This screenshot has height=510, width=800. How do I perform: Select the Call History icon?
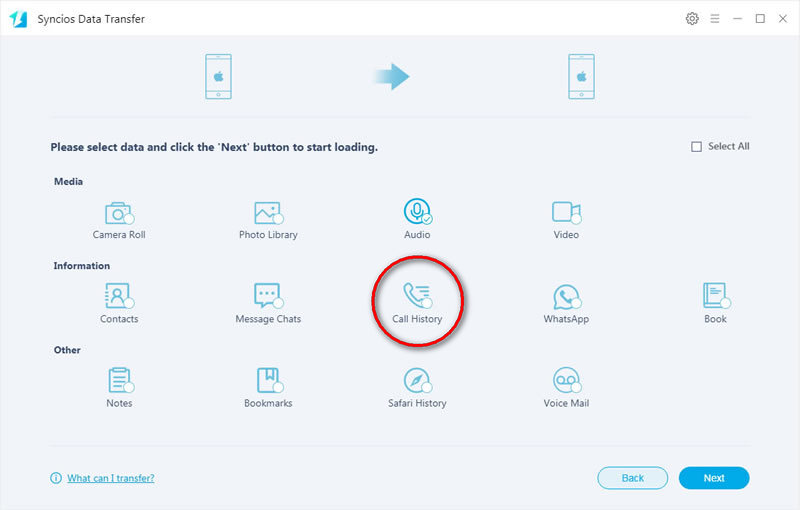pyautogui.click(x=417, y=296)
